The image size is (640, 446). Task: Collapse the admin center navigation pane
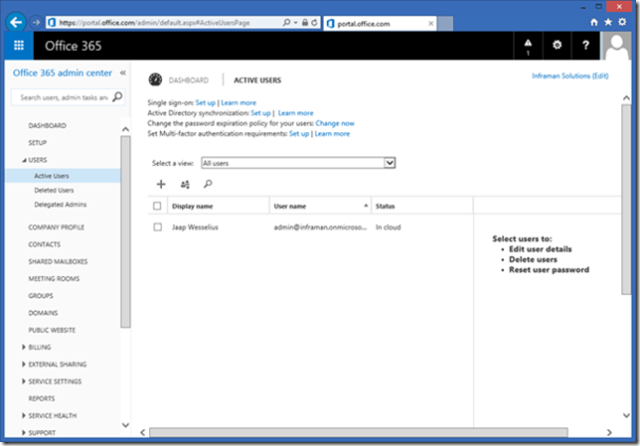click(122, 73)
